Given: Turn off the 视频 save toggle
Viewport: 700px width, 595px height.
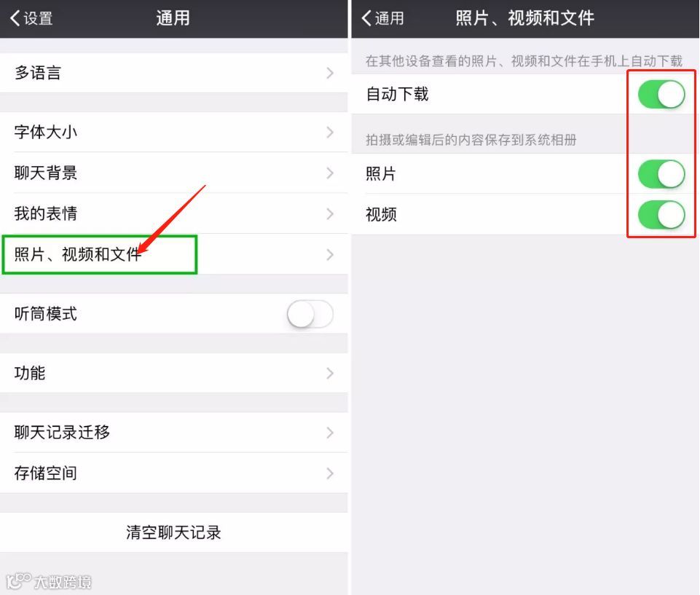Looking at the screenshot, I should [661, 215].
